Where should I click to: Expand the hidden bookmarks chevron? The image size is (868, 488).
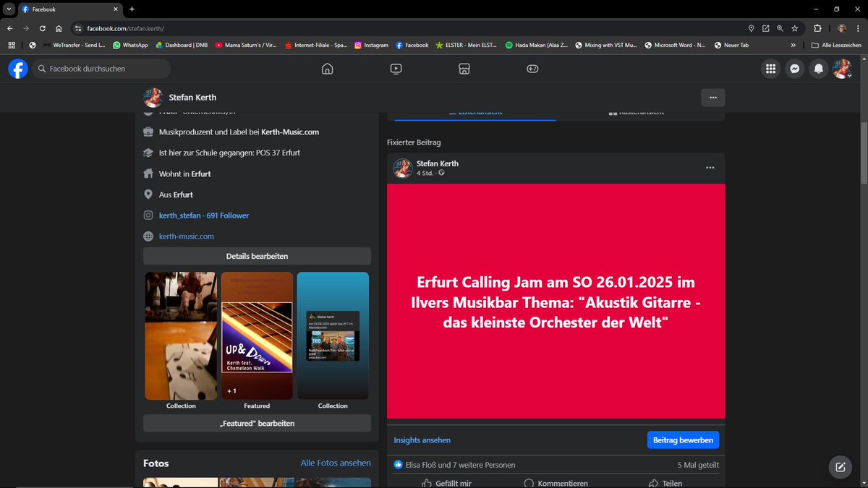pyautogui.click(x=793, y=45)
